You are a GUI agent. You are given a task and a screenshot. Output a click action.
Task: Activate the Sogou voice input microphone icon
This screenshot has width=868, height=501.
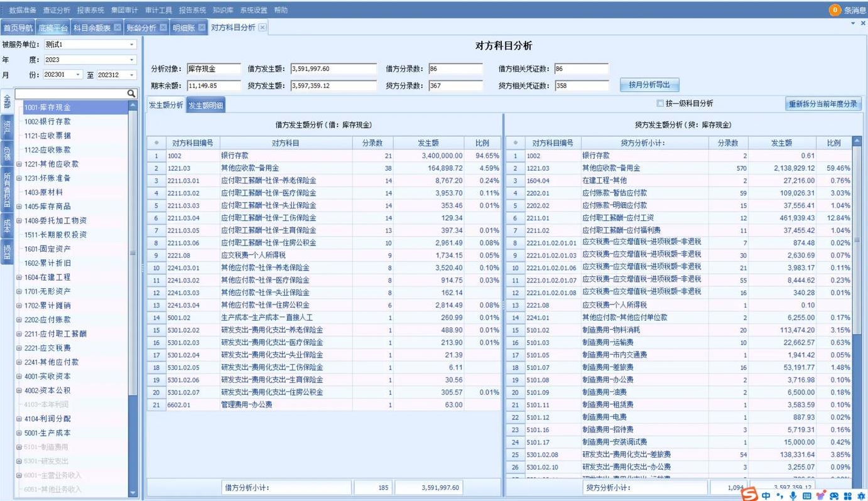tap(793, 495)
